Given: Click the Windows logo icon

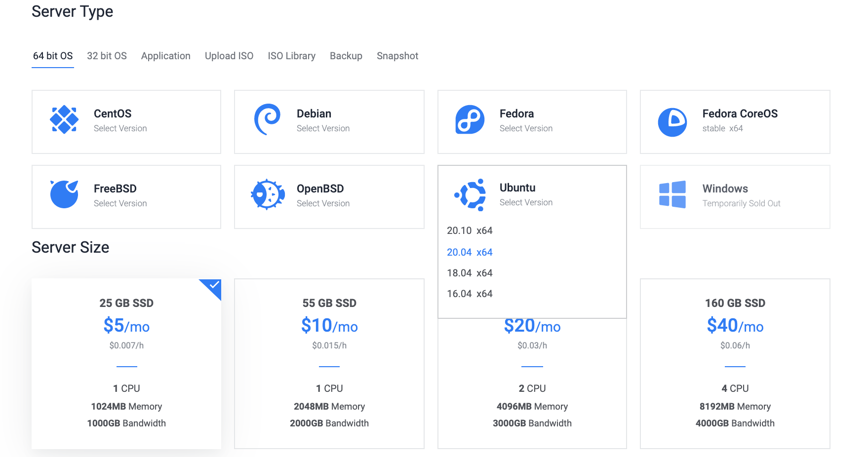Looking at the screenshot, I should coord(672,194).
